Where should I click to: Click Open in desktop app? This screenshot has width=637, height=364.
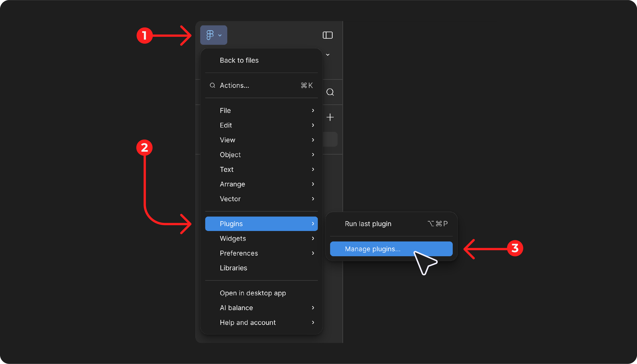[253, 293]
